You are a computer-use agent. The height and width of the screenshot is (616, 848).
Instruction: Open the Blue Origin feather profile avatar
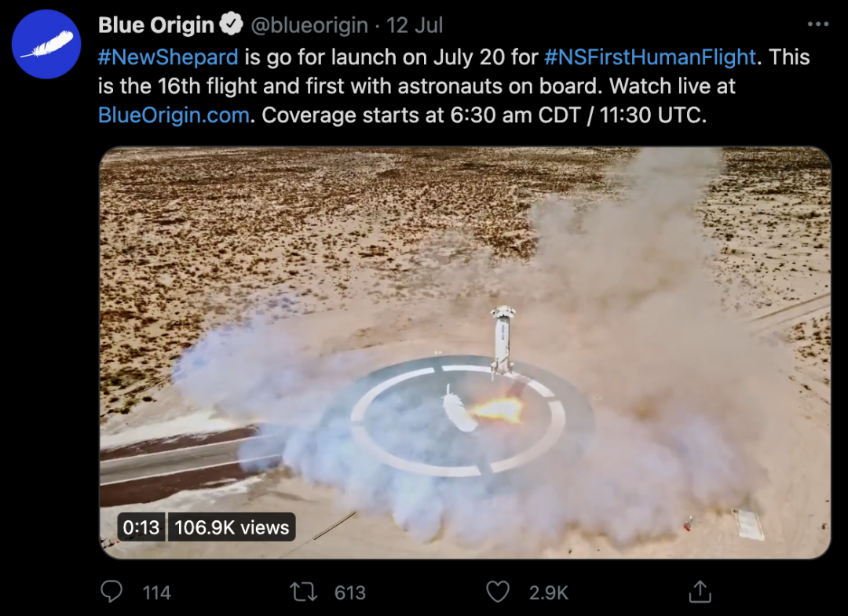[x=48, y=44]
